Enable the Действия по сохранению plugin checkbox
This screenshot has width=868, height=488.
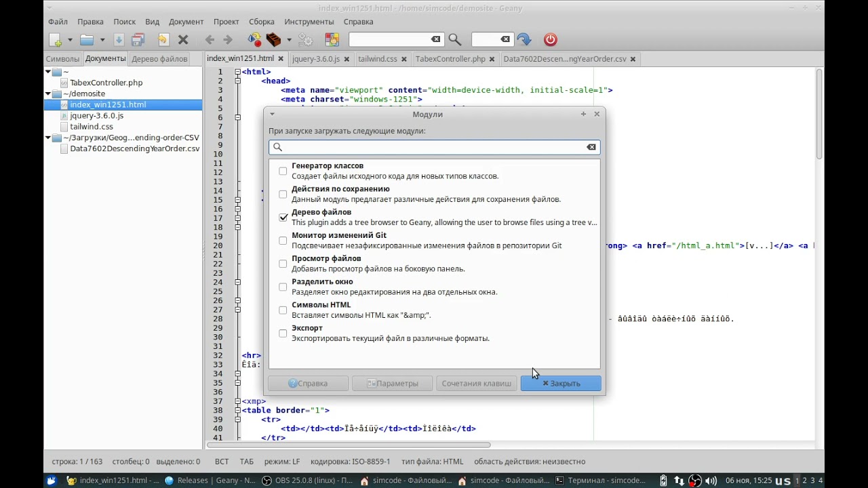(283, 194)
